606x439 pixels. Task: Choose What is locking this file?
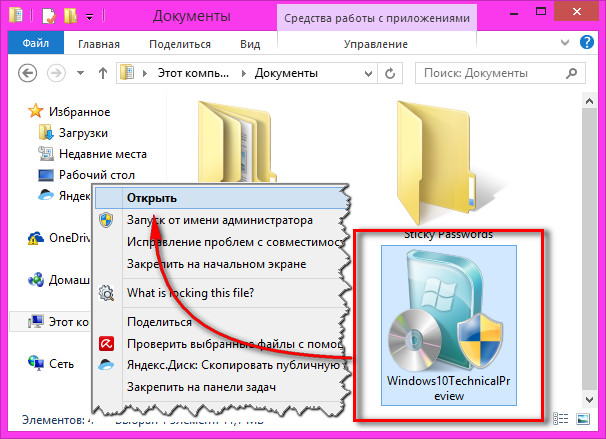tap(222, 293)
